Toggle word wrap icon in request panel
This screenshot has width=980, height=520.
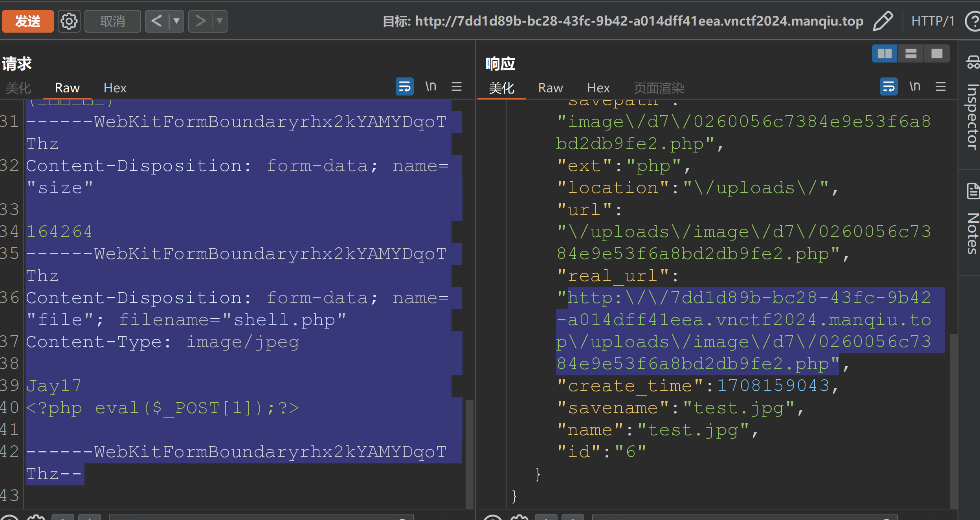(404, 86)
